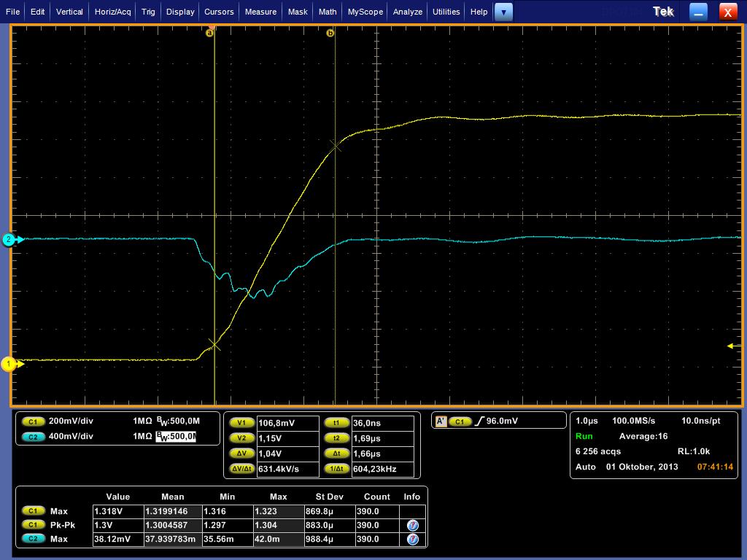Click the 106,8mV V1 value
The height and width of the screenshot is (560, 747).
(287, 423)
